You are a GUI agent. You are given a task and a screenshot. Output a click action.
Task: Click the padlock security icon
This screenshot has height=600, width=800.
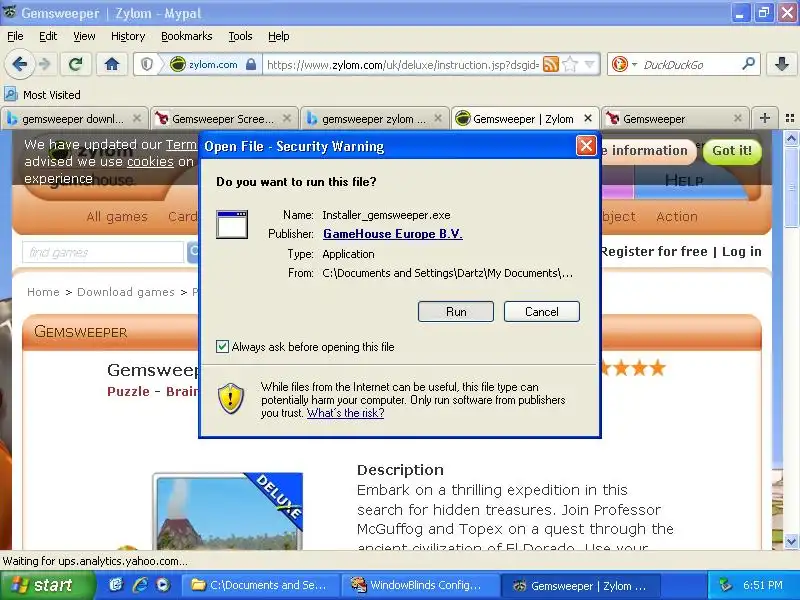(x=251, y=64)
